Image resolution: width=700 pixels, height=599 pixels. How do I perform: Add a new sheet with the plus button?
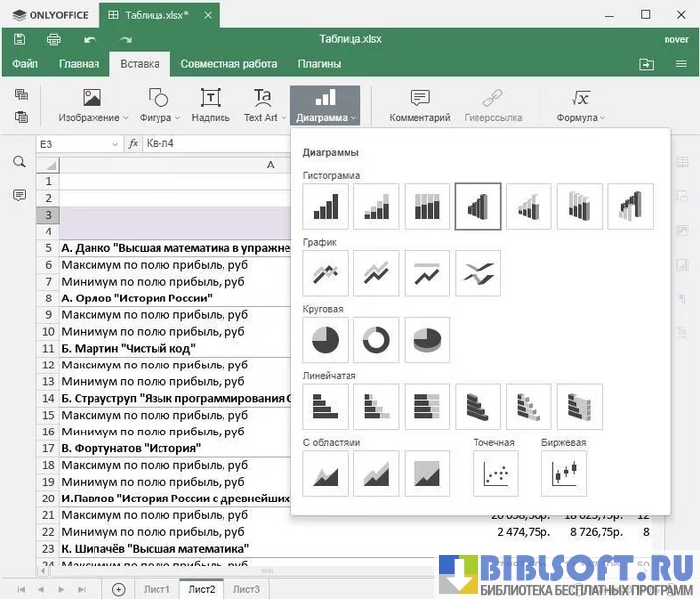[118, 589]
